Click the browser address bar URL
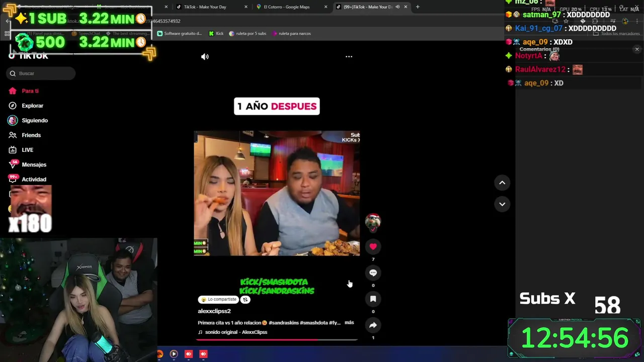Screen dimensions: 644x362 pos(166,21)
